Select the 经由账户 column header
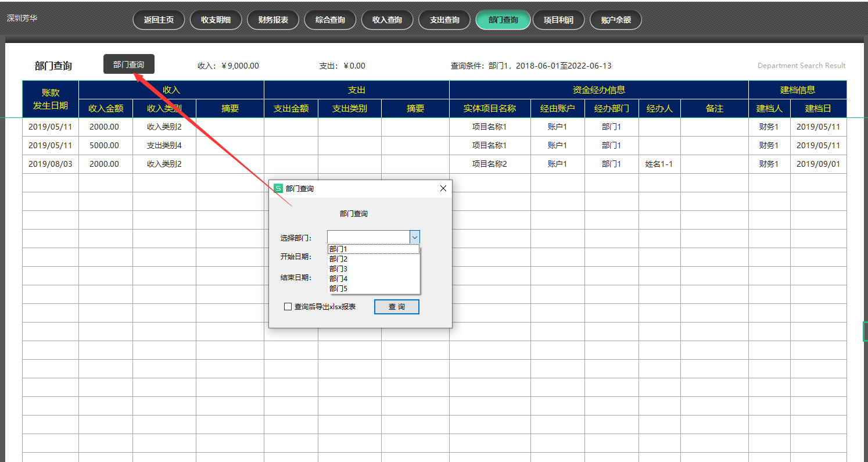 point(558,109)
